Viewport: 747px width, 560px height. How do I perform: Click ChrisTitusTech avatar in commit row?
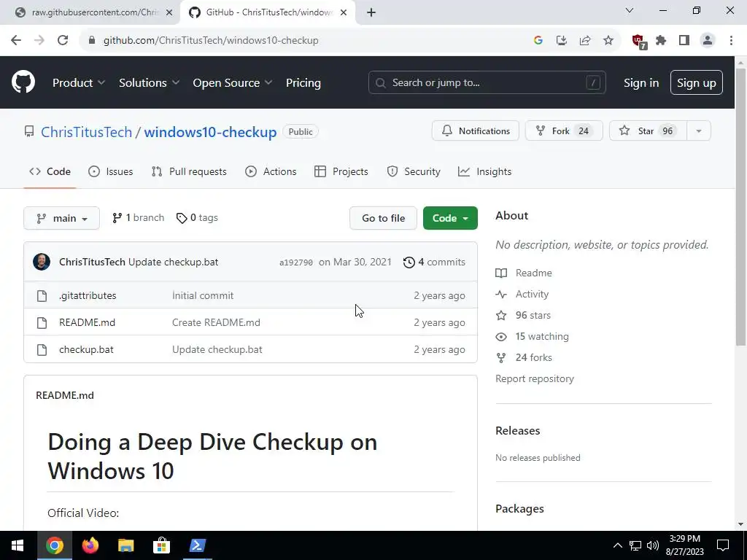42,262
